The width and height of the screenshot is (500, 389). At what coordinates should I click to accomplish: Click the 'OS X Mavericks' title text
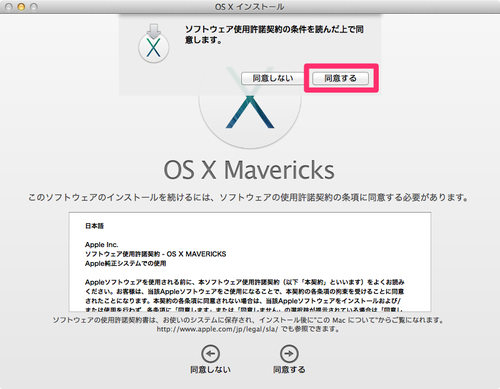[249, 170]
